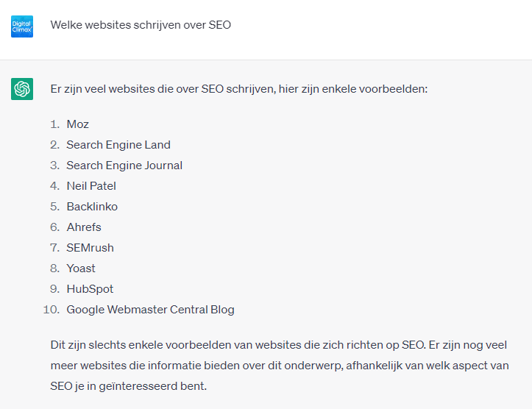The height and width of the screenshot is (409, 532).
Task: Click list number 1 before Moz
Action: (x=54, y=124)
